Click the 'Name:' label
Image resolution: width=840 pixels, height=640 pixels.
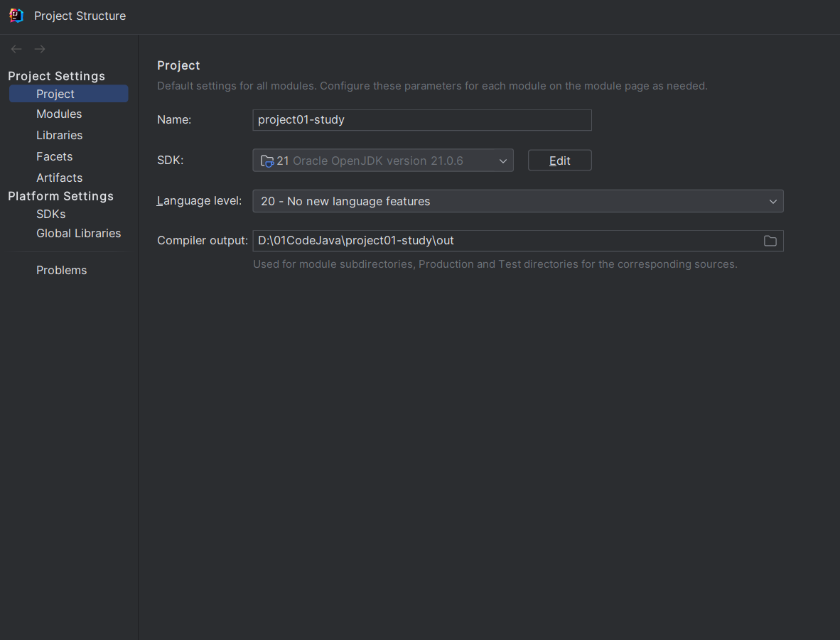click(x=174, y=120)
